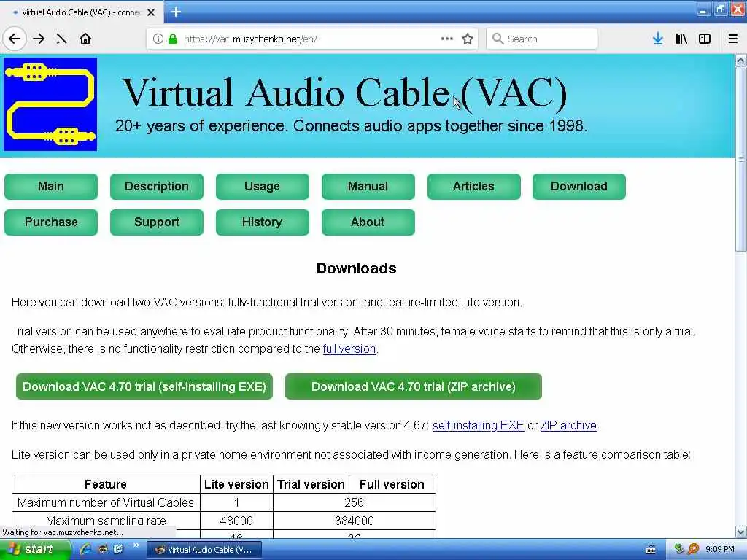Open the Support page
Image resolution: width=747 pixels, height=560 pixels.
157,222
